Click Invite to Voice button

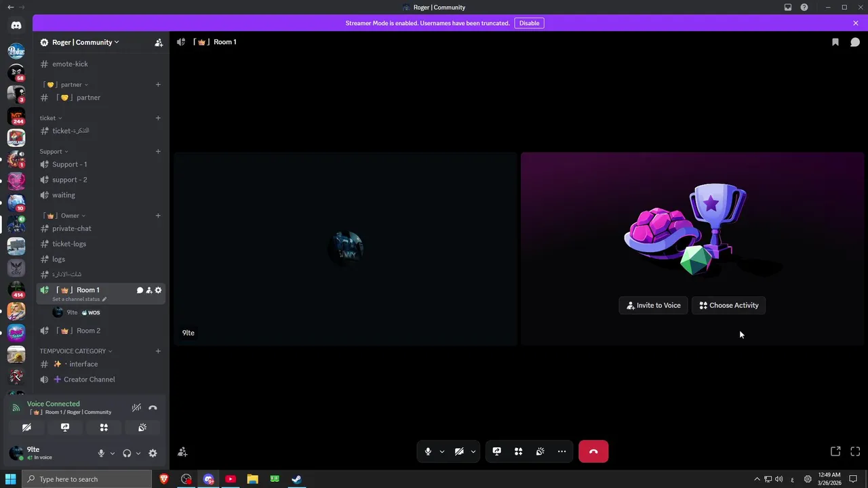coord(654,305)
